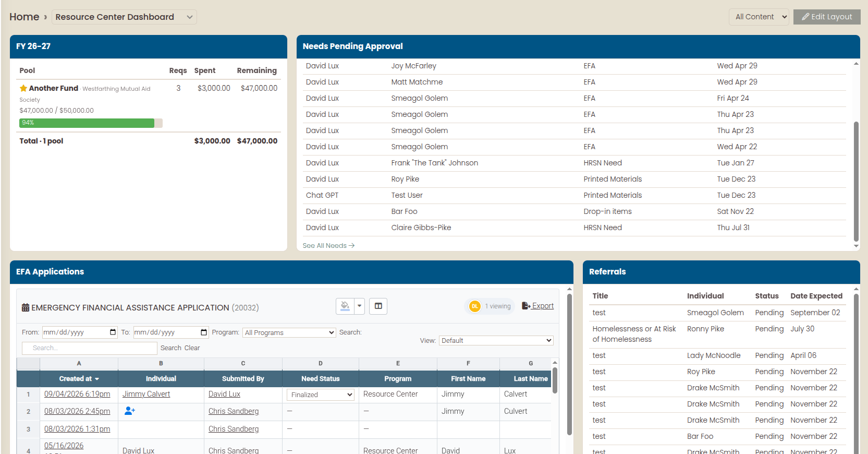Sort by the Created at column header
868x454 pixels.
[79, 379]
